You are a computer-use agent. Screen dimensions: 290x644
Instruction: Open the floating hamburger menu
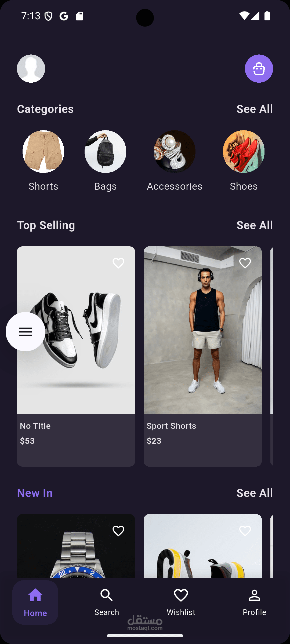point(26,332)
